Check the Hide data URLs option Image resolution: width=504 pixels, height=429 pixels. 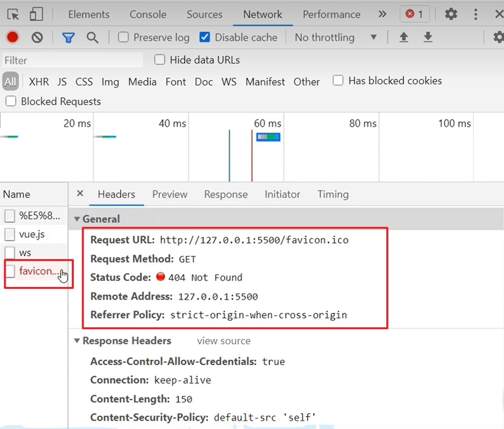pos(160,60)
